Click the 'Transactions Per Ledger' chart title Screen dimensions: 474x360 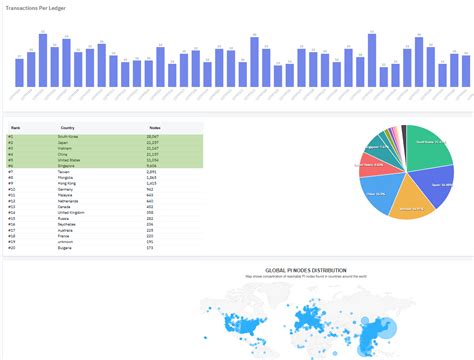(36, 8)
